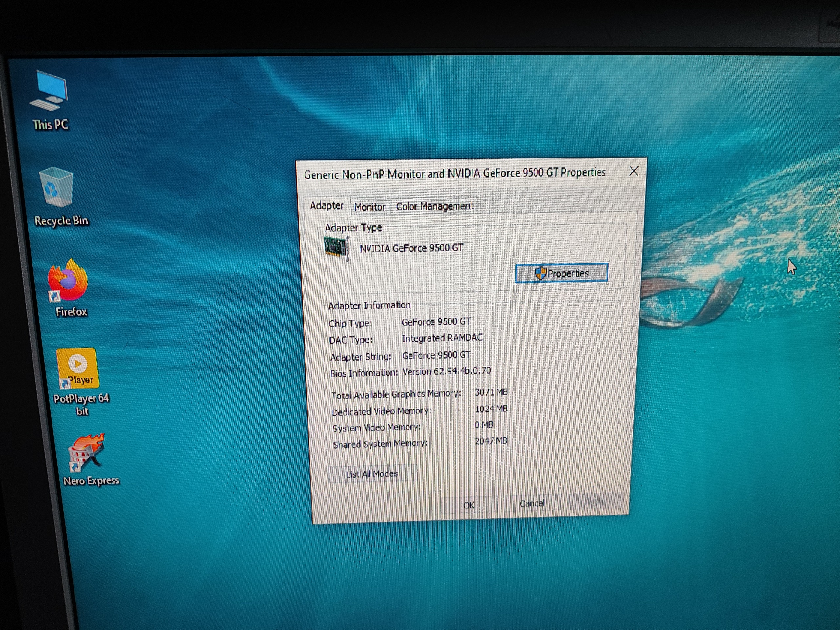The width and height of the screenshot is (840, 630).
Task: Click the 'Chip Type:' label
Action: (350, 324)
